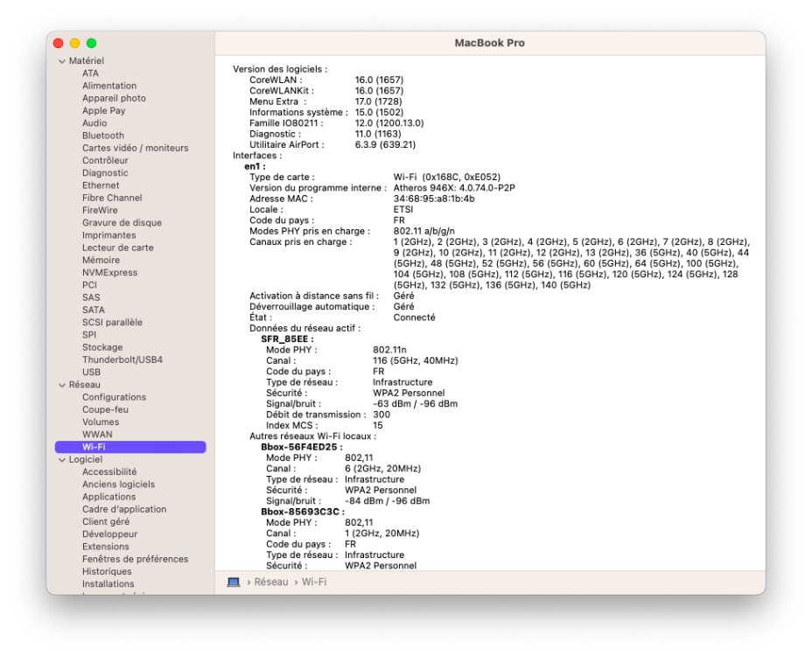The width and height of the screenshot is (812, 656).
Task: Open Cartes vidéo / moniteurs
Action: pos(135,148)
